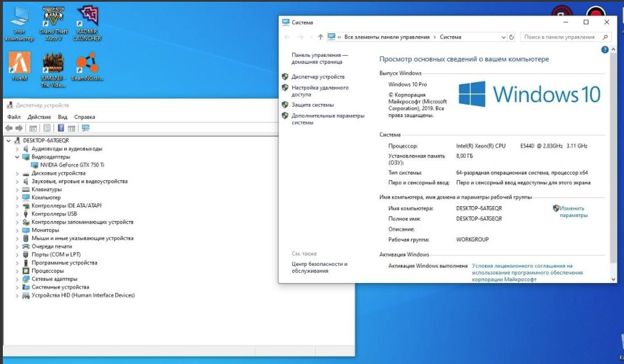The height and width of the screenshot is (364, 624).
Task: Click the Back arrow in Device Manager toolbar
Action: tap(9, 128)
